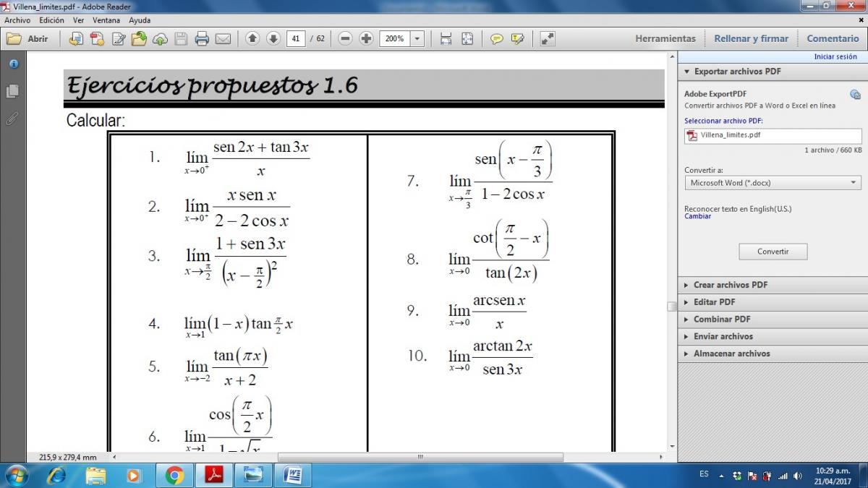This screenshot has height=488, width=868.
Task: Expand the Crear archivos PDF section
Action: pyautogui.click(x=730, y=285)
